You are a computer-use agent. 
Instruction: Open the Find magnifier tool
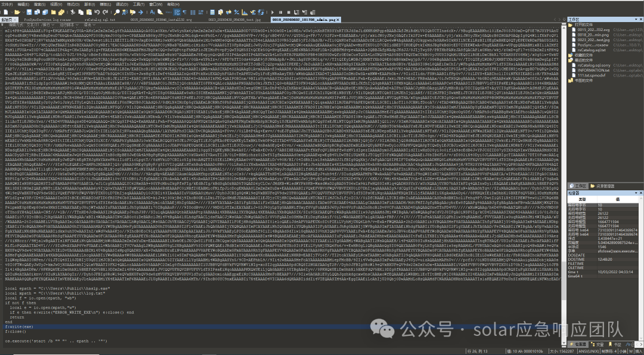[x=117, y=12]
